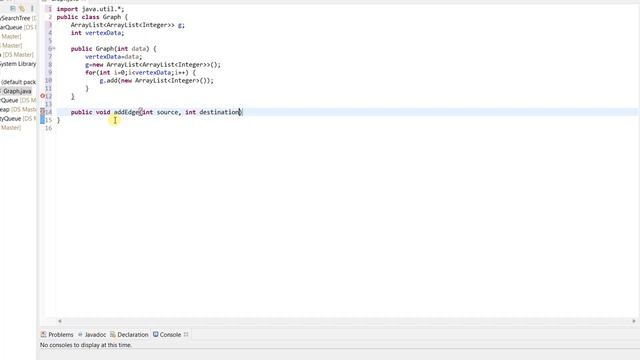
Task: Click Collapse All icon in Package Explorer
Action: pos(13,8)
